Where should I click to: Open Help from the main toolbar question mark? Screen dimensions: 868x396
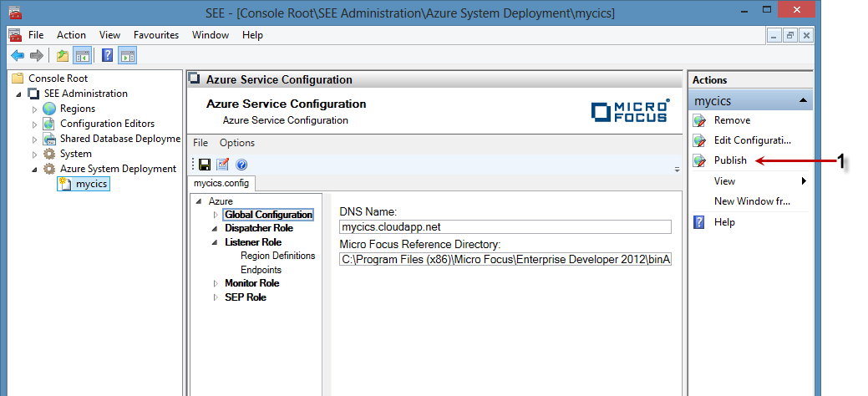[108, 55]
